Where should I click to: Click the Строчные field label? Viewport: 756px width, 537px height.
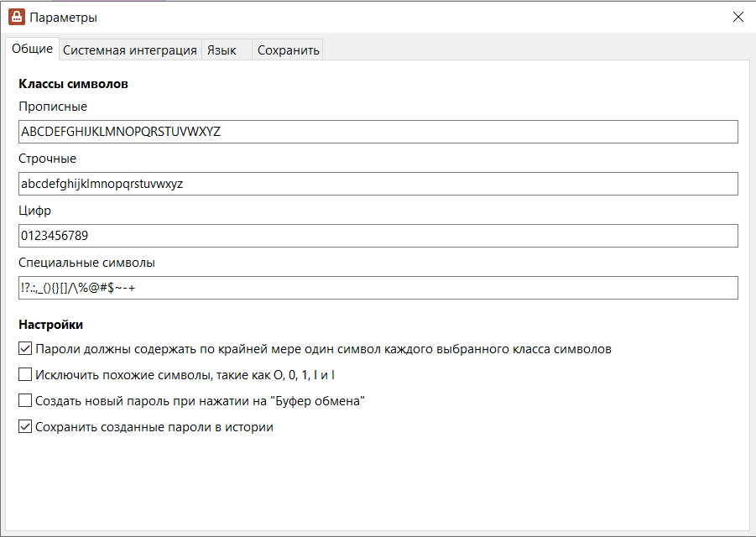click(48, 159)
